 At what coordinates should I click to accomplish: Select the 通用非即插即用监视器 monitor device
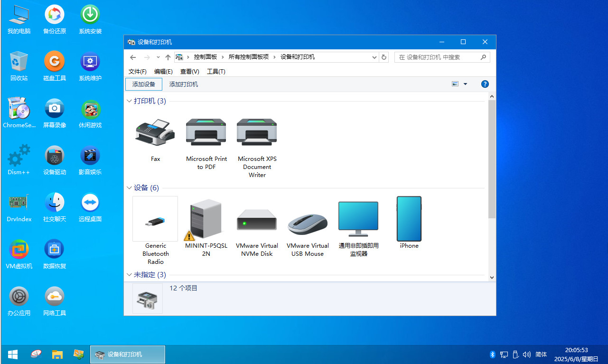tap(358, 219)
